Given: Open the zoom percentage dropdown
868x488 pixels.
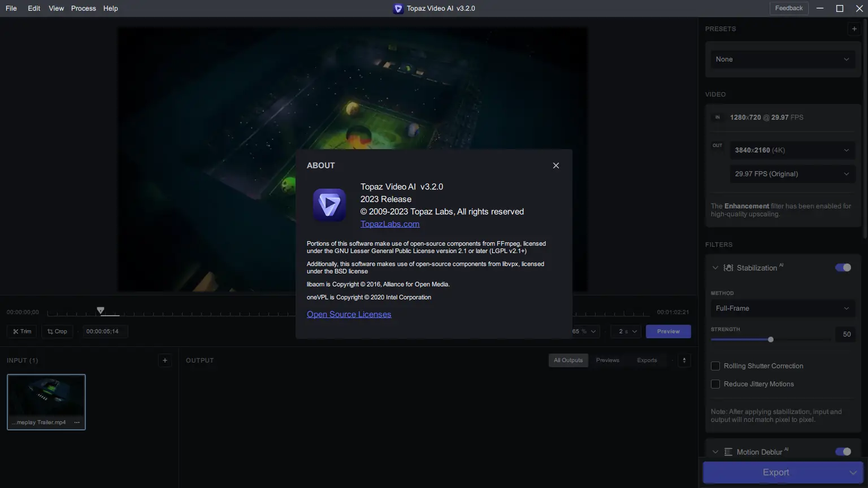Looking at the screenshot, I should [x=584, y=332].
